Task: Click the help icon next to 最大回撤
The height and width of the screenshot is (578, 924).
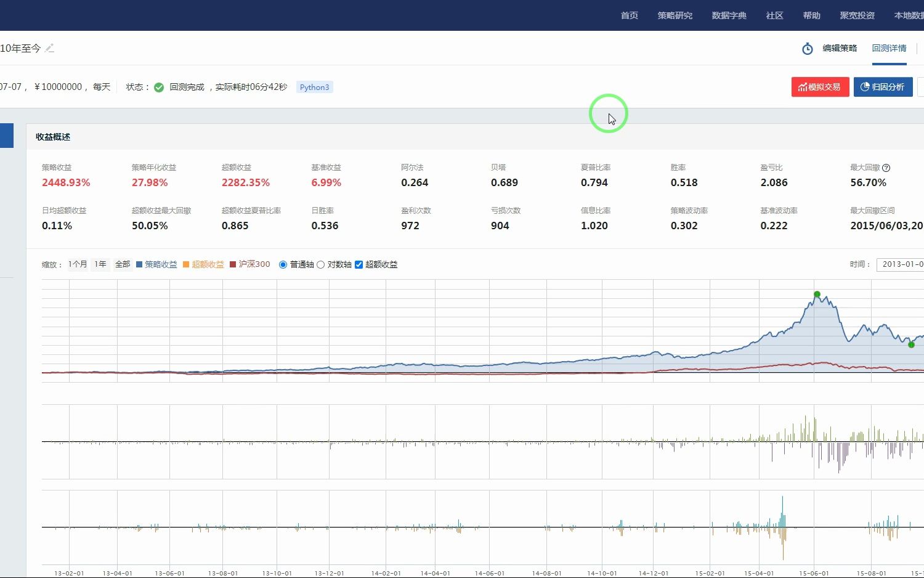Action: point(886,168)
